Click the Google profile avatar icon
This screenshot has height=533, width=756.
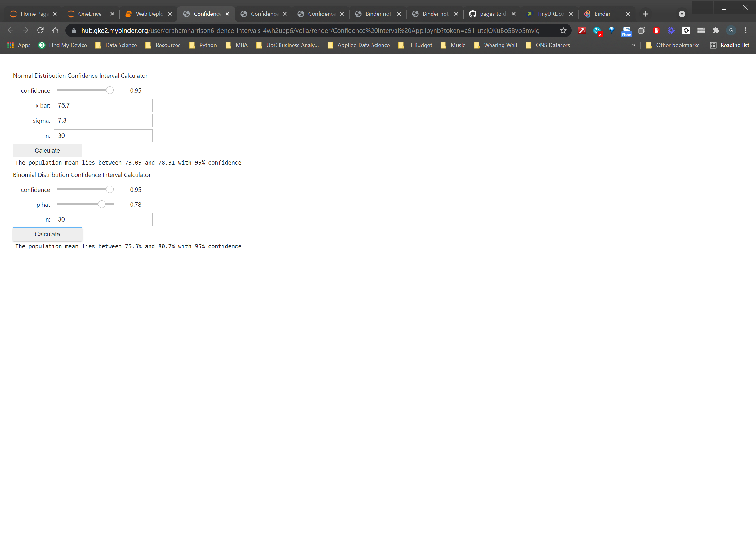pyautogui.click(x=731, y=31)
